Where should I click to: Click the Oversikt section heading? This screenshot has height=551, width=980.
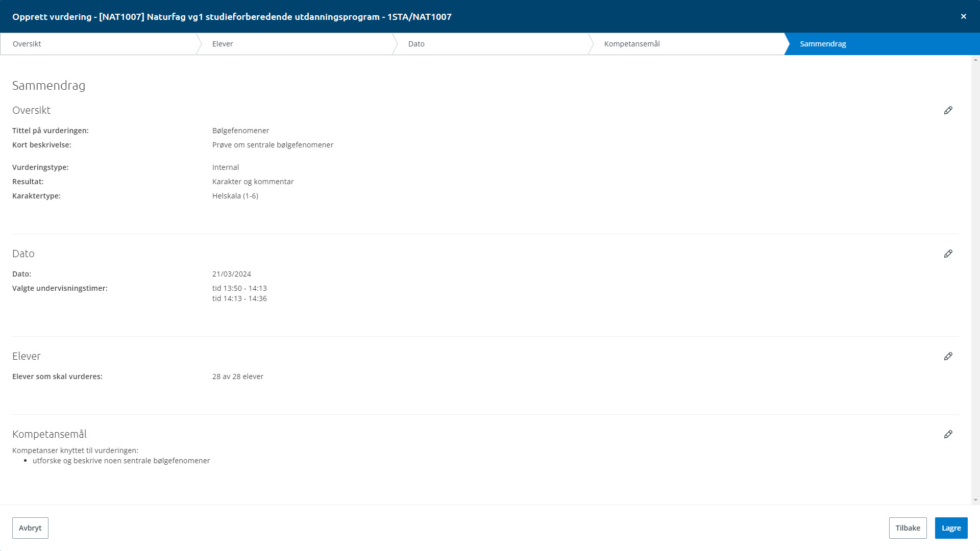[x=31, y=110]
